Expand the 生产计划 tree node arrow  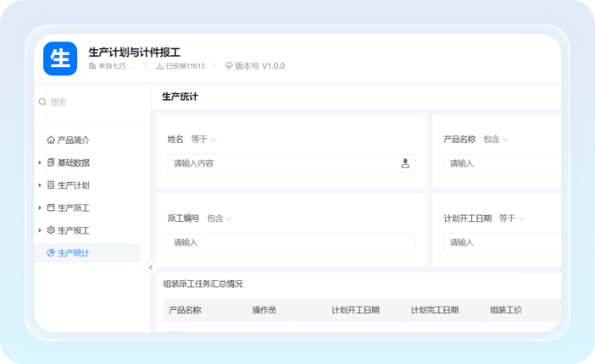point(40,185)
